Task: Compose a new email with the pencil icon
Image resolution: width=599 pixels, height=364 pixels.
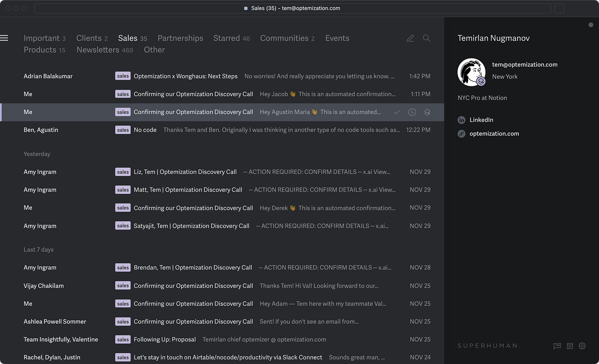Action: (x=410, y=38)
